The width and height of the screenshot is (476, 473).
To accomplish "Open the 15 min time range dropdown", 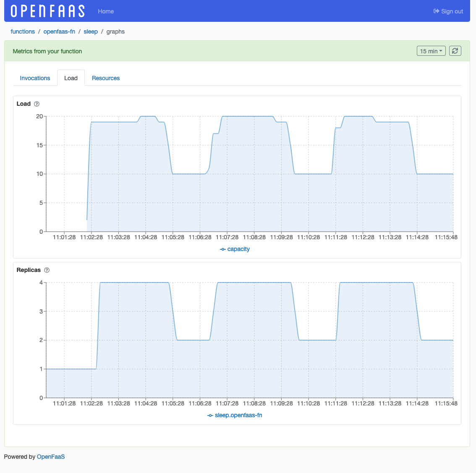I will (431, 50).
